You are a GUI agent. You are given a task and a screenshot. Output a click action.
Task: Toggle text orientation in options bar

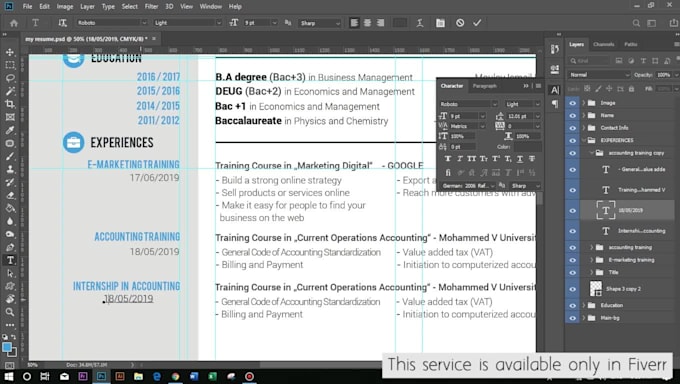point(63,23)
